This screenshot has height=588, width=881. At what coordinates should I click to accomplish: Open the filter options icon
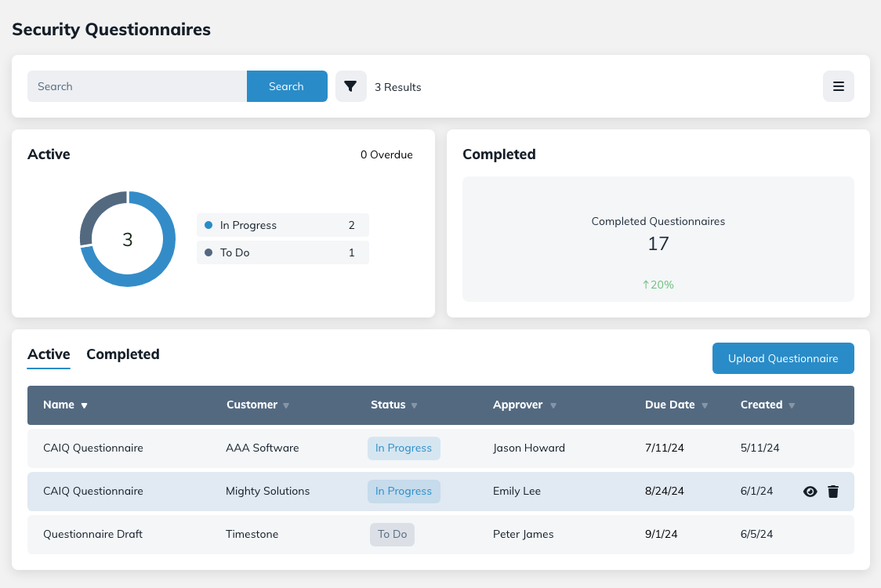coord(350,86)
